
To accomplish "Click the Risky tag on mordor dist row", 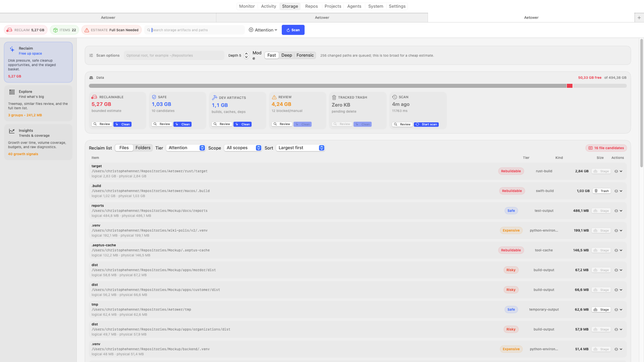I will coord(511,270).
